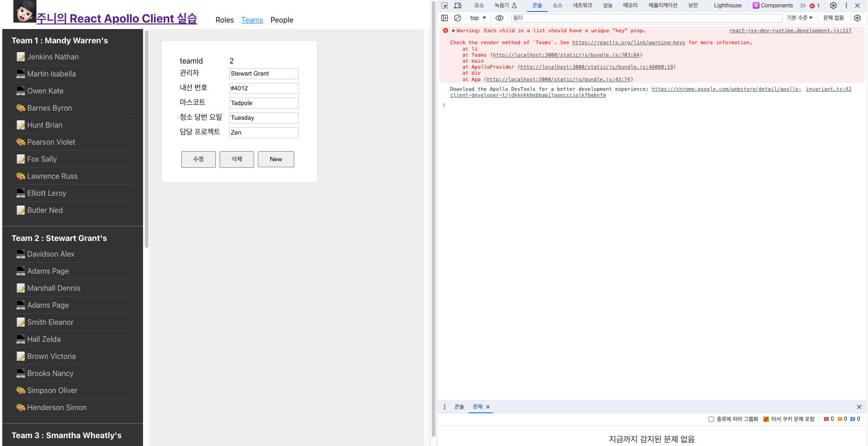This screenshot has width=868, height=446.
Task: Click the orange breaking changes counter icon
Action: tap(840, 419)
